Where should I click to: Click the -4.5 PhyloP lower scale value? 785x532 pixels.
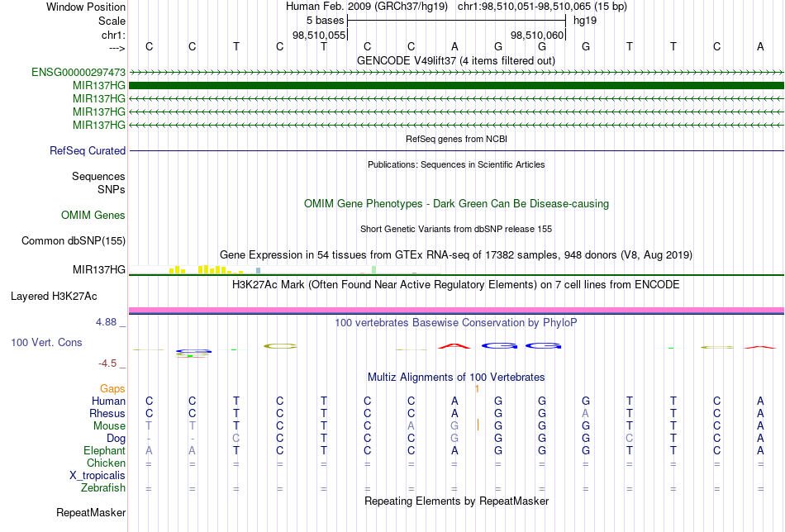point(107,363)
